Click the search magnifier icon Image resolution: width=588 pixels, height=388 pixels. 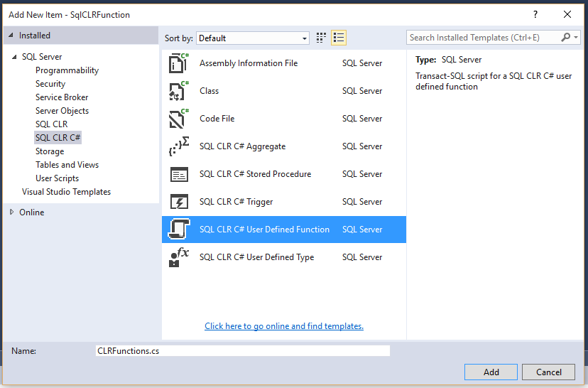[x=565, y=37]
